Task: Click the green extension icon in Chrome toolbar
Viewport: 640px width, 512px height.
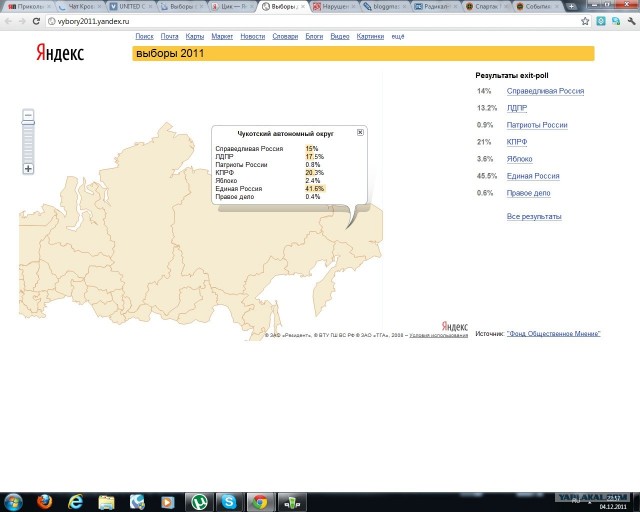Action: point(601,21)
